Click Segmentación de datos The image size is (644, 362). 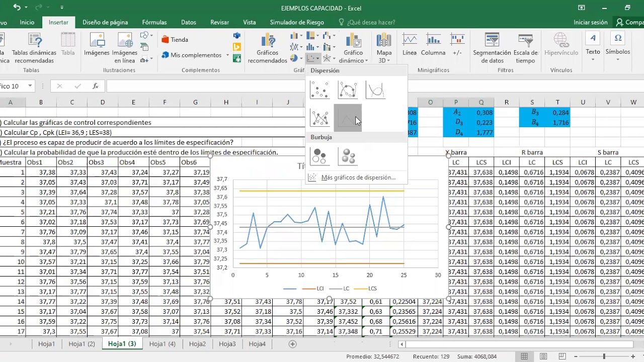tap(492, 48)
